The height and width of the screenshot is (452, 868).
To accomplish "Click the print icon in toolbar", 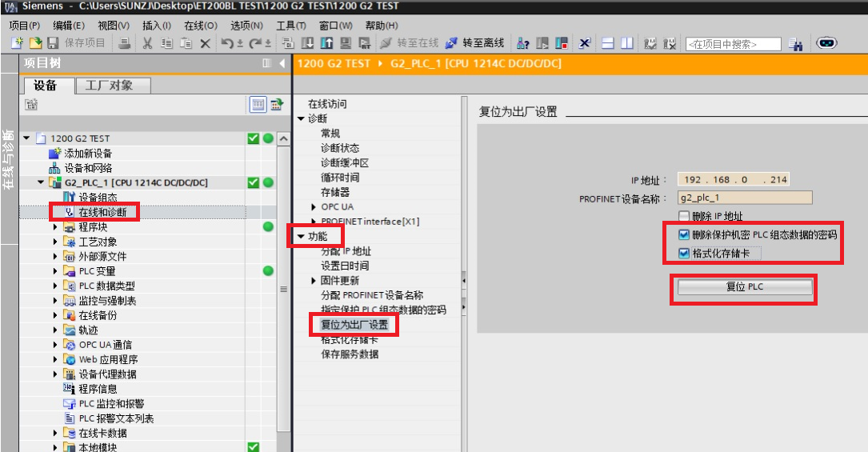I will pyautogui.click(x=125, y=43).
